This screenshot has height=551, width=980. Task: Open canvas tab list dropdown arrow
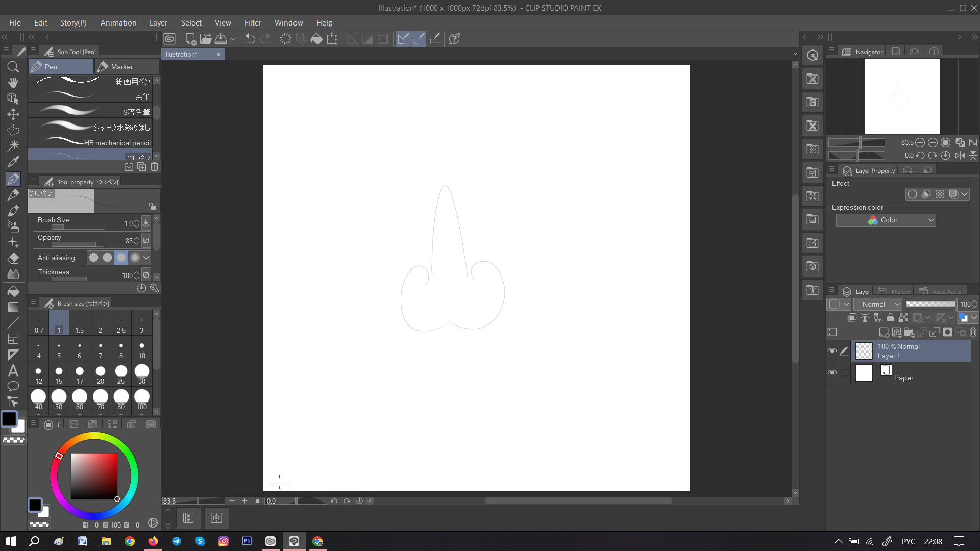(x=795, y=54)
